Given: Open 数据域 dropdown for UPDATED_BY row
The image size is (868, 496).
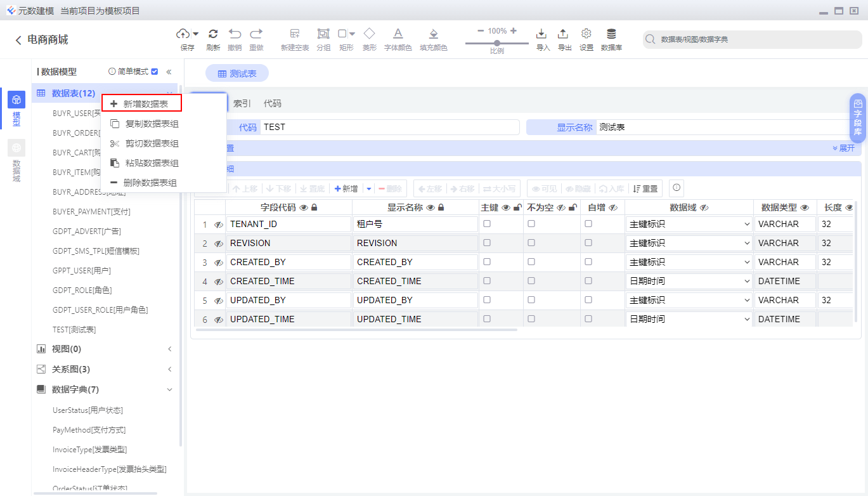Looking at the screenshot, I should [689, 300].
